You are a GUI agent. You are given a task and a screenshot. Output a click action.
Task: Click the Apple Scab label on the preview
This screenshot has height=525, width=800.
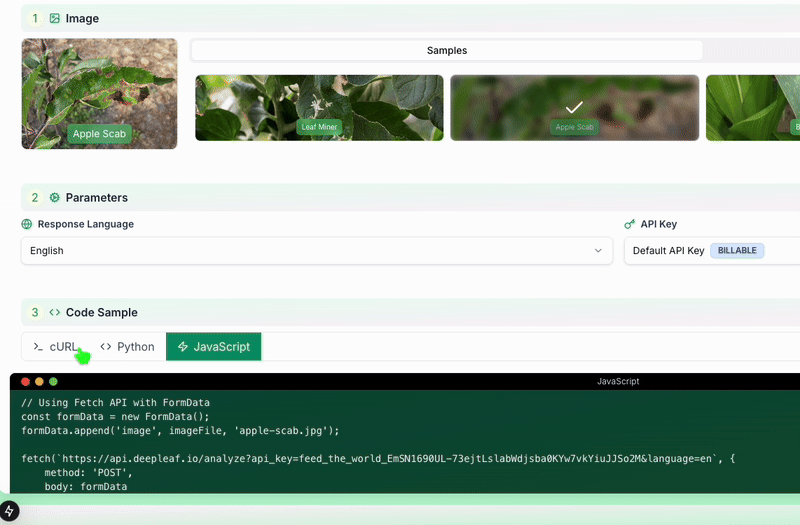(x=99, y=134)
